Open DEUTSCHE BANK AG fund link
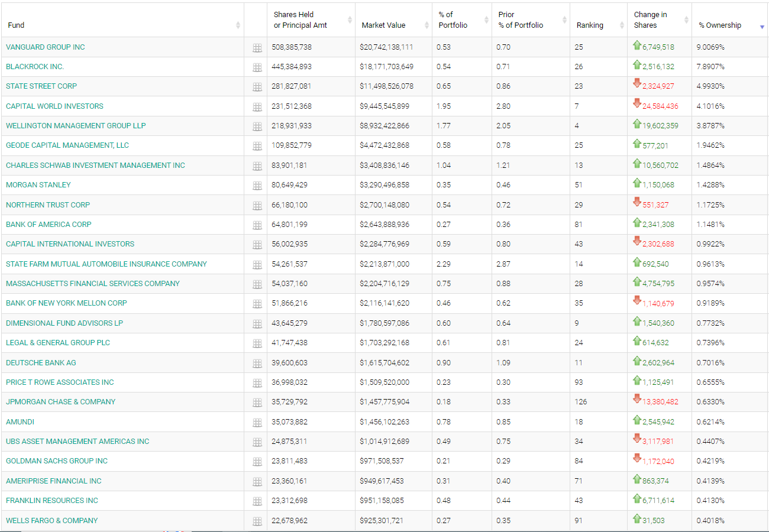The height and width of the screenshot is (532, 769). point(41,363)
